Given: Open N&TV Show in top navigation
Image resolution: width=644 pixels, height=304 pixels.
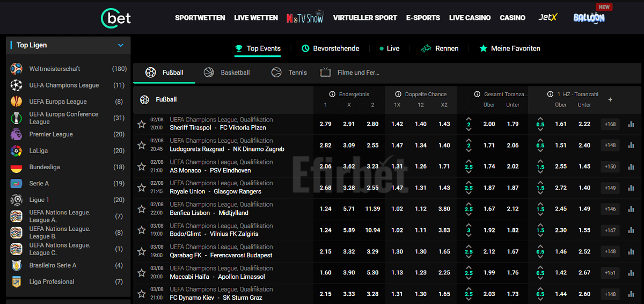Looking at the screenshot, I should click(305, 17).
